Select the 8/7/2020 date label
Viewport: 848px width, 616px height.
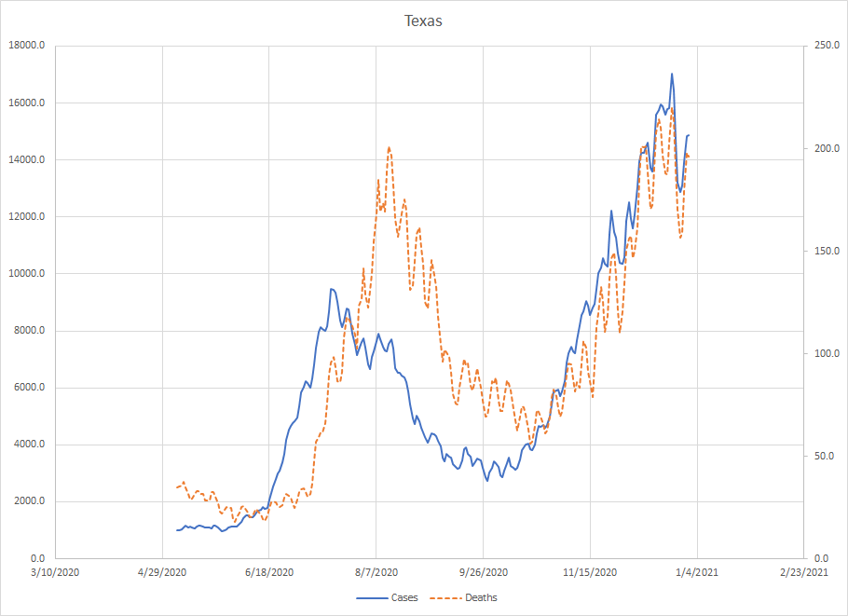pos(376,572)
